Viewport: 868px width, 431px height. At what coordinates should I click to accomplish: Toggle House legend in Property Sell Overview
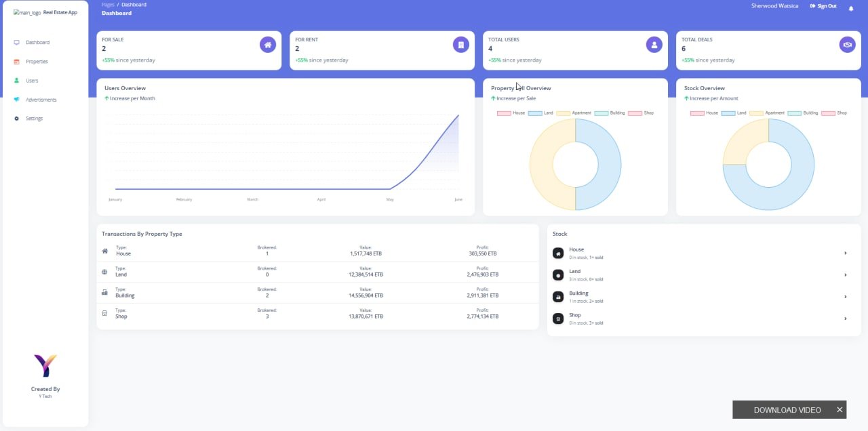(x=511, y=113)
